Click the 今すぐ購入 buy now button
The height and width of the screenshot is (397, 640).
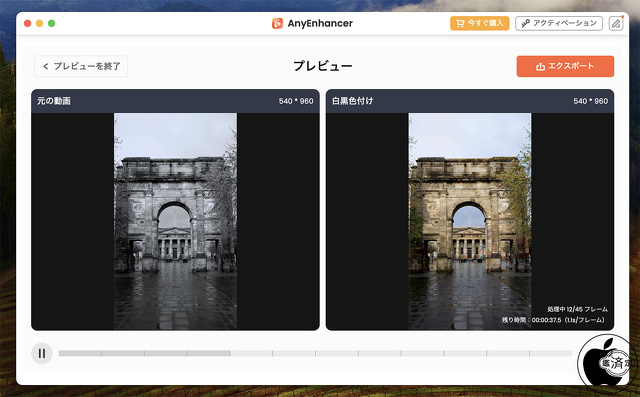tap(480, 23)
